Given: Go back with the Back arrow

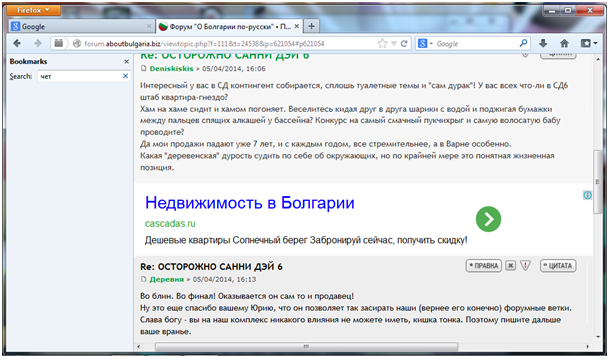Looking at the screenshot, I should click(x=17, y=43).
